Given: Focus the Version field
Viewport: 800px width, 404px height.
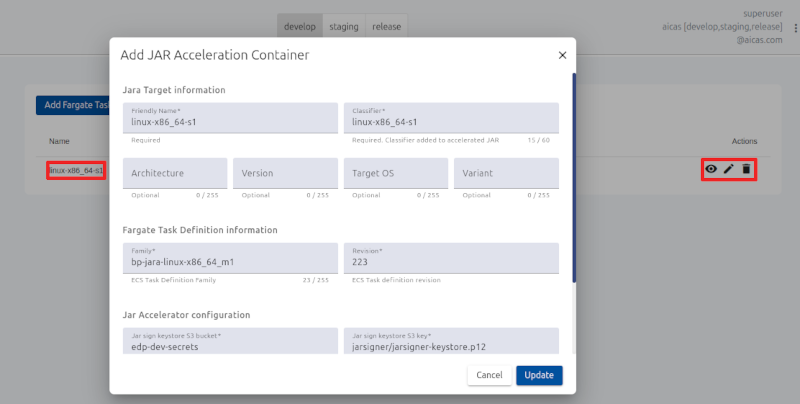Looking at the screenshot, I should 285,173.
